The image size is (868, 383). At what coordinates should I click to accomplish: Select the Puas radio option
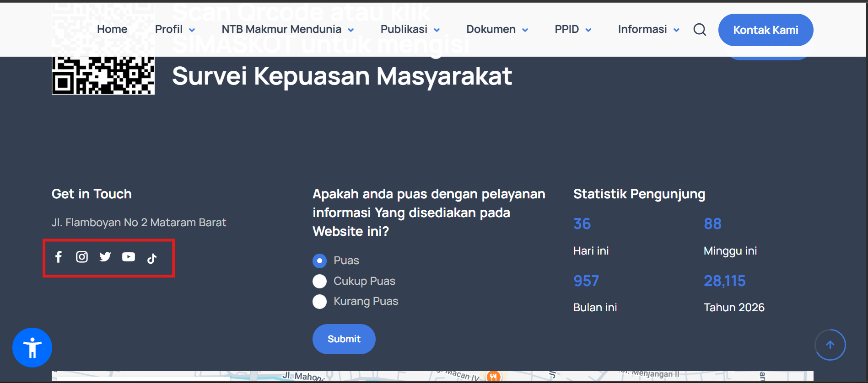click(x=319, y=261)
